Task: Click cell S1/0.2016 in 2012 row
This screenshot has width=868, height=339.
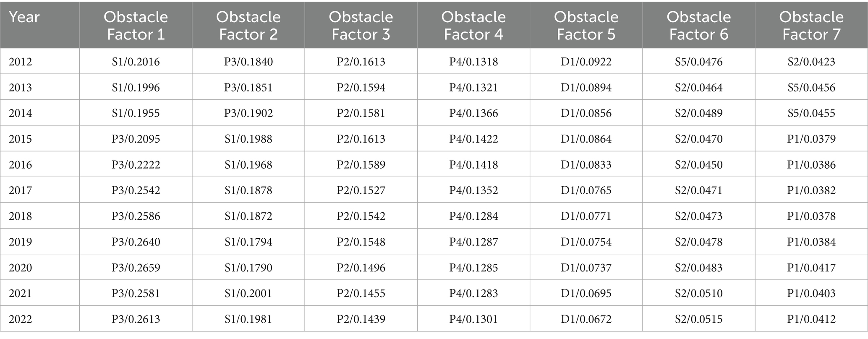Action: [136, 62]
